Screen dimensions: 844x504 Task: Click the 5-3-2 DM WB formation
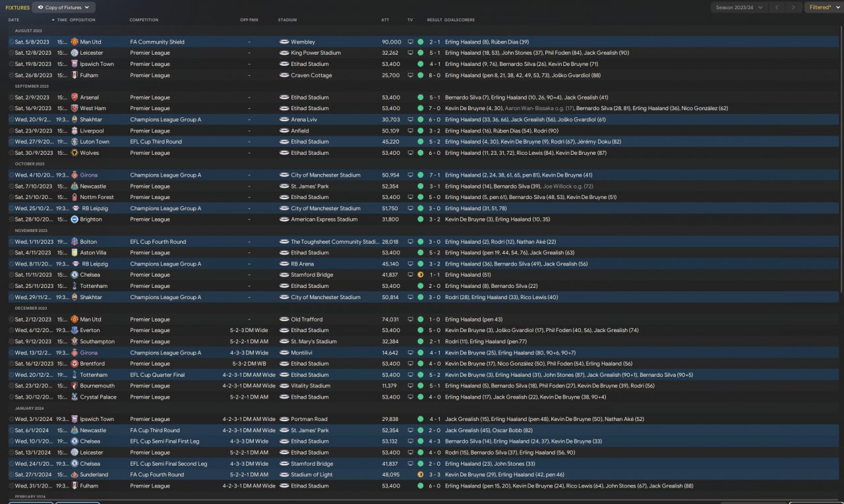[x=249, y=364]
